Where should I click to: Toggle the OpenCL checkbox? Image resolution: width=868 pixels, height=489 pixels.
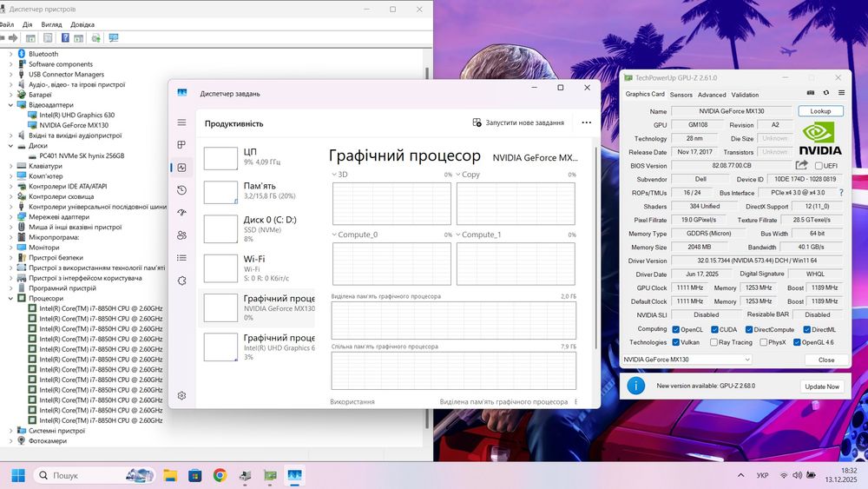675,329
